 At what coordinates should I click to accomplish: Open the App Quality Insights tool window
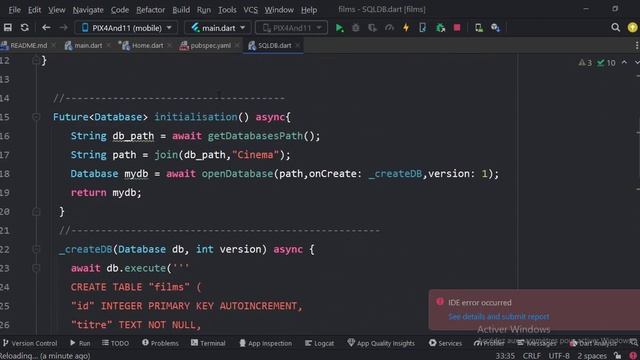(381, 343)
